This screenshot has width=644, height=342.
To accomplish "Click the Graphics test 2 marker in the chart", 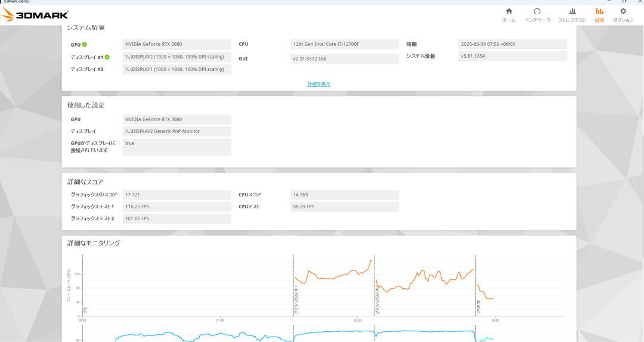I will [377, 300].
